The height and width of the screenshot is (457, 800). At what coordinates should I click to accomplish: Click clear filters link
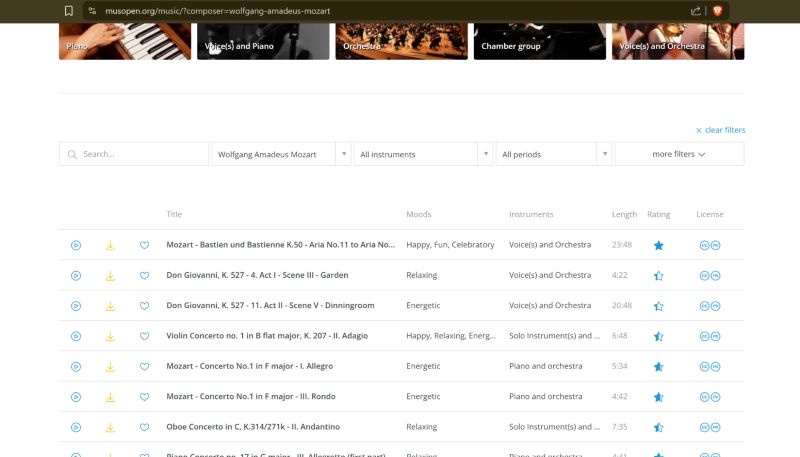(720, 130)
